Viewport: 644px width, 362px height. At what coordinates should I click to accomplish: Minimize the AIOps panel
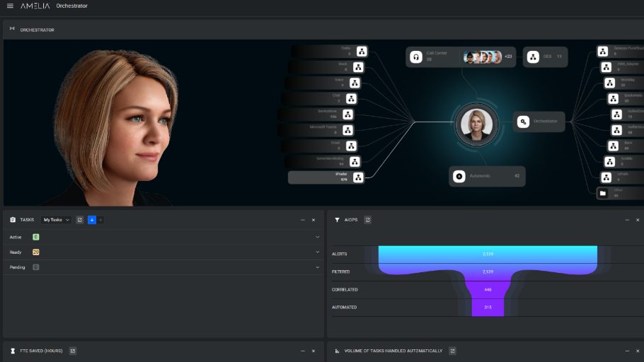coord(627,220)
